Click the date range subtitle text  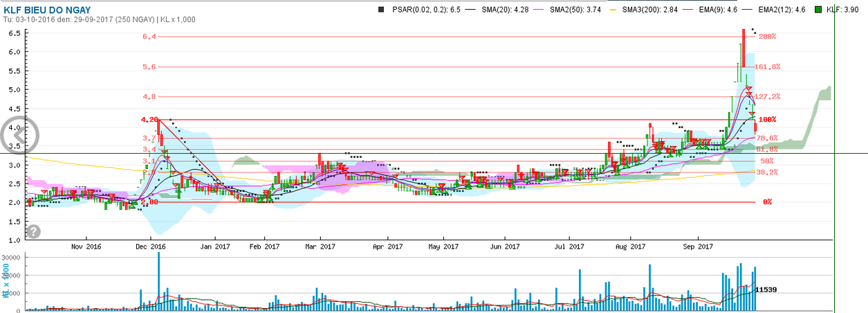click(x=100, y=19)
